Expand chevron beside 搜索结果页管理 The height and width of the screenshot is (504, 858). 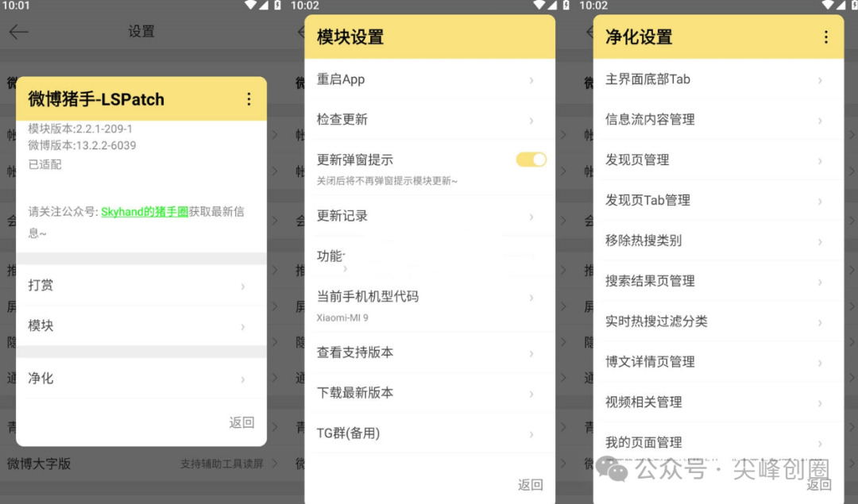tap(820, 282)
